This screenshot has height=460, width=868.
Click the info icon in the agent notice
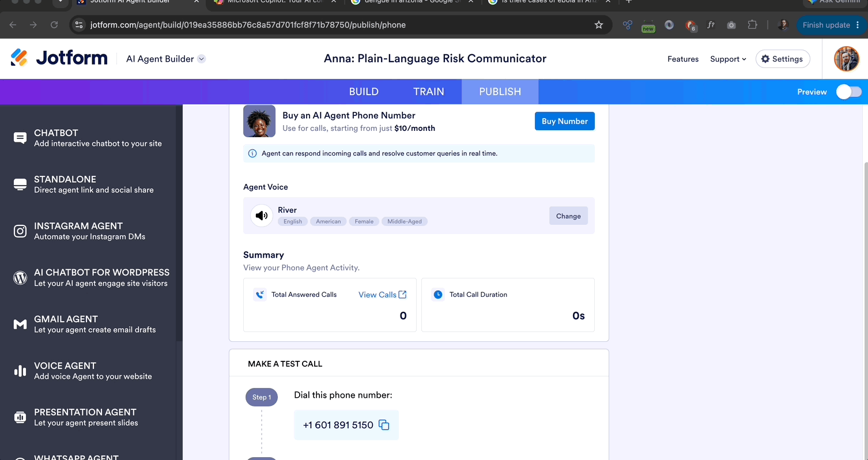252,153
